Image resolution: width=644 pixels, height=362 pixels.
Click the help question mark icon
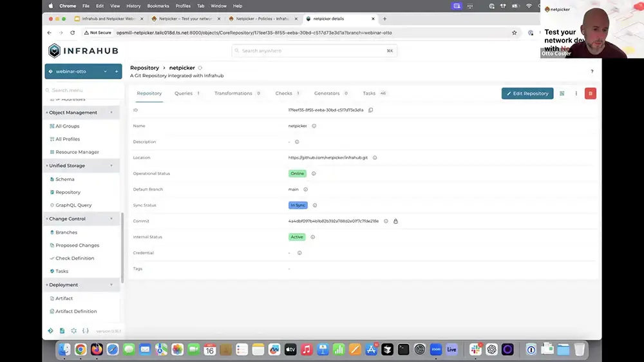tap(592, 71)
